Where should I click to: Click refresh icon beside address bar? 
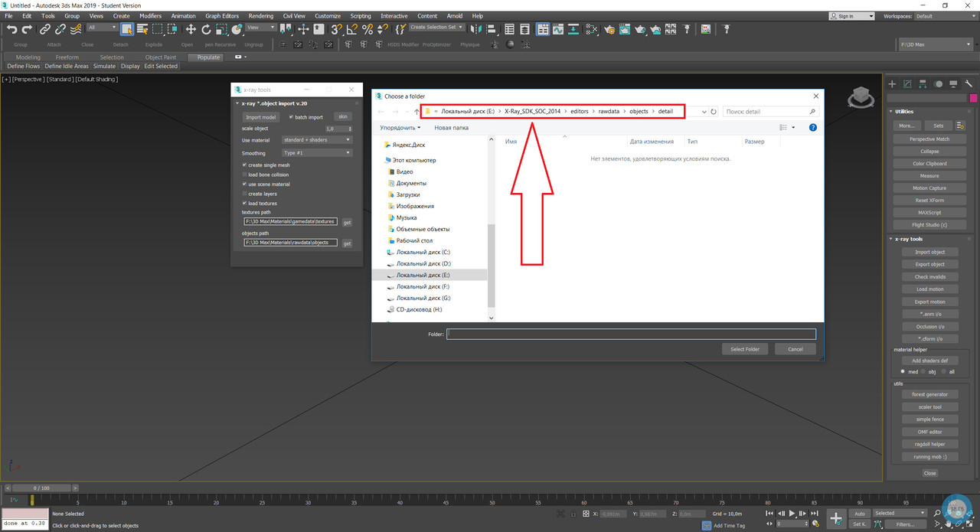[x=714, y=112]
